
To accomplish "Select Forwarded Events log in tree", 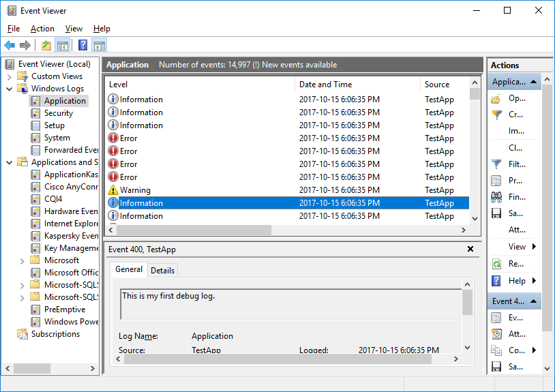I will pos(71,150).
